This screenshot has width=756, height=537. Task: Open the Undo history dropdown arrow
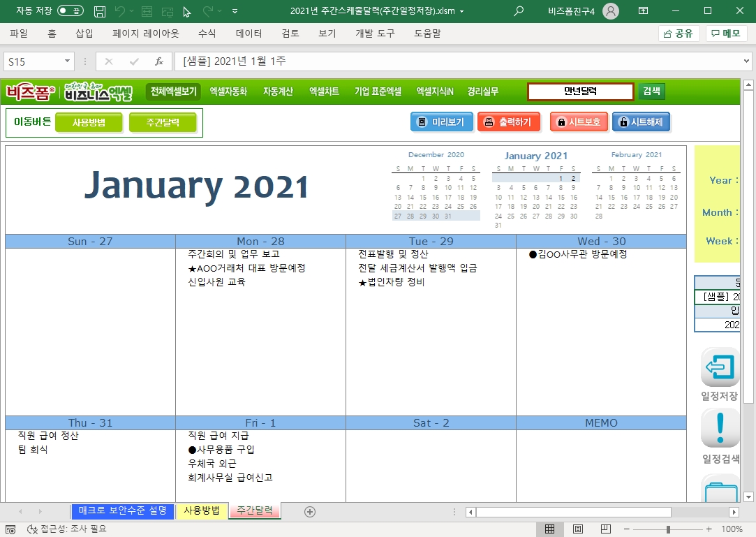click(132, 11)
